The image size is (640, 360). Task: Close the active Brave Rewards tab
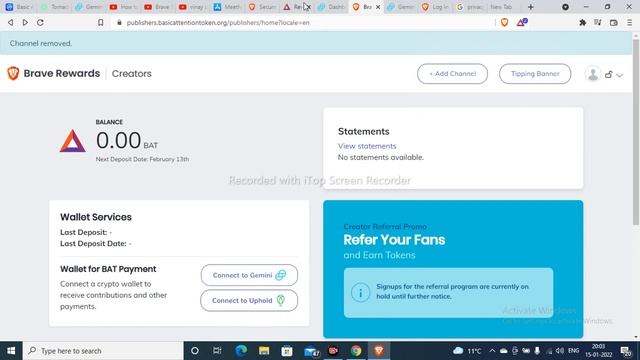point(378,7)
